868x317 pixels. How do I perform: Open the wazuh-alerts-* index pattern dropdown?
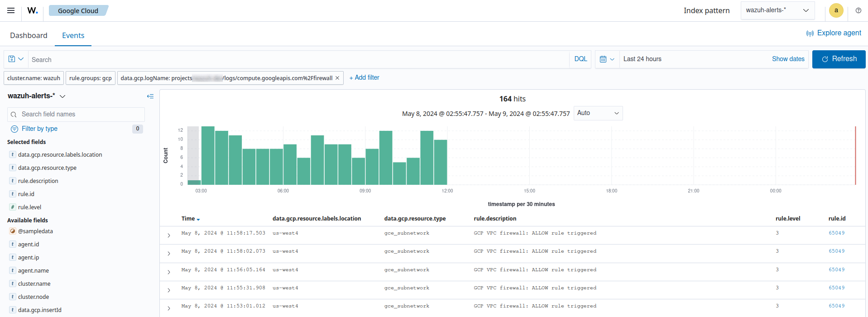pos(777,10)
